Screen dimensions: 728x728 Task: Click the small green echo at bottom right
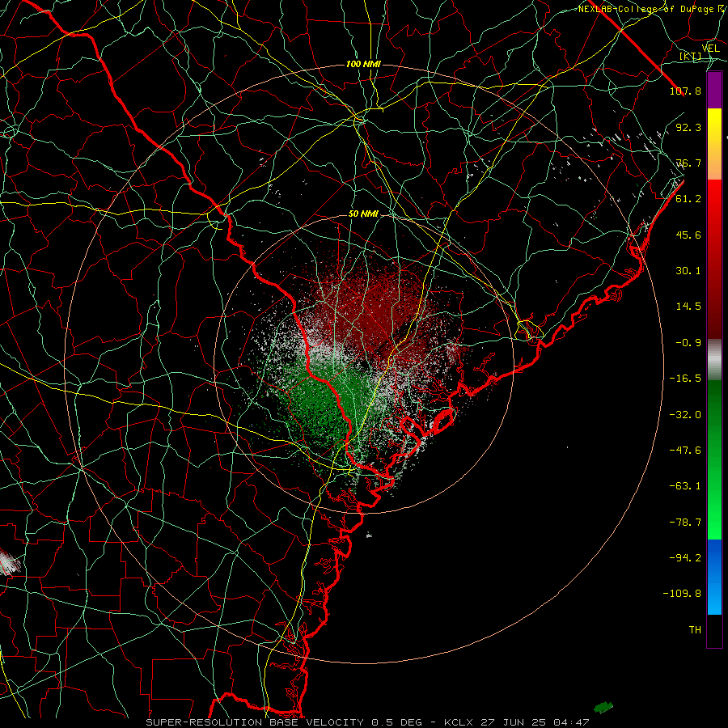603,708
